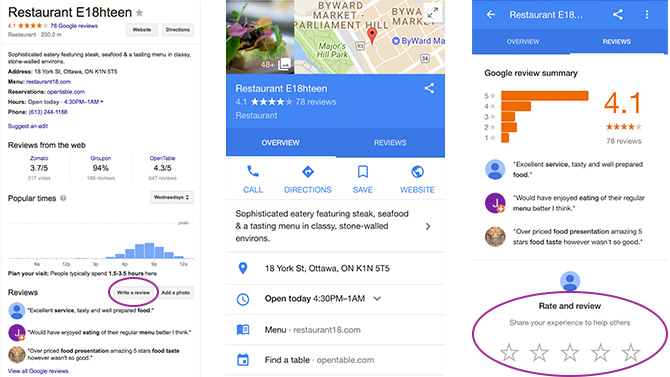
Task: Click the menu book icon beside restaurant18.com
Action: click(x=243, y=330)
